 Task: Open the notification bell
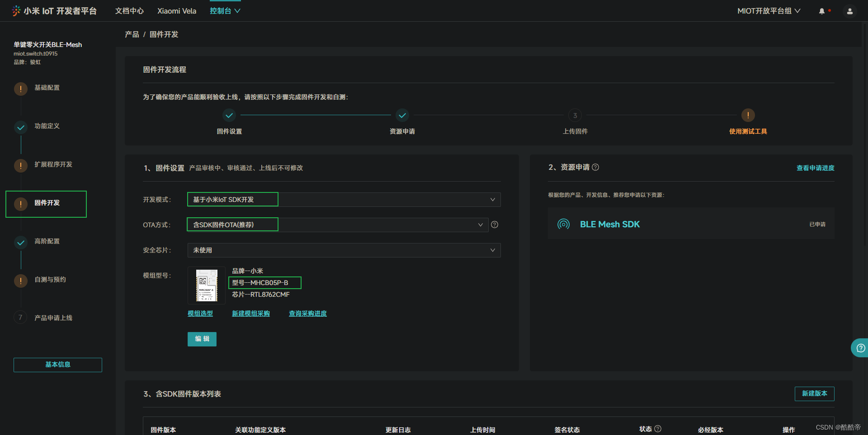[822, 11]
